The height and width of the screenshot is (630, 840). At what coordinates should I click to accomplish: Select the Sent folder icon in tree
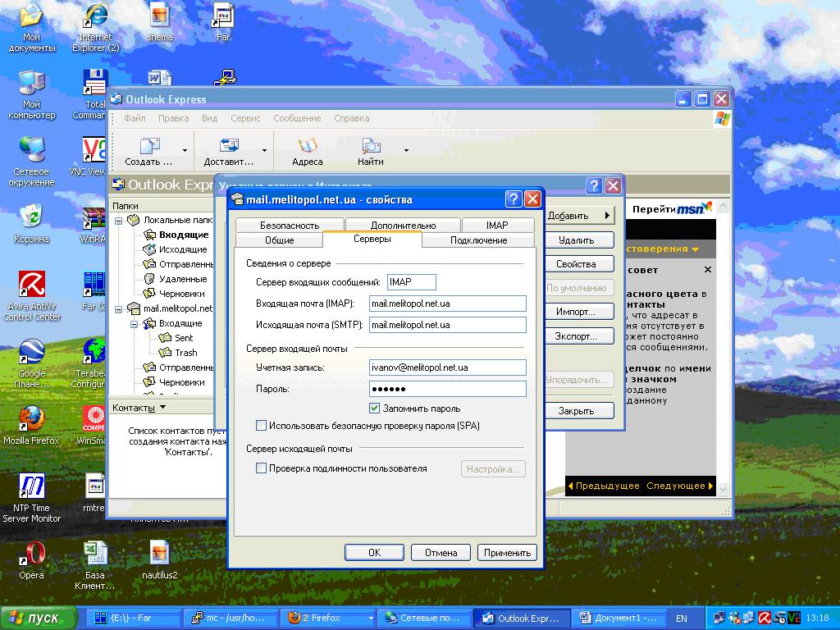(165, 338)
